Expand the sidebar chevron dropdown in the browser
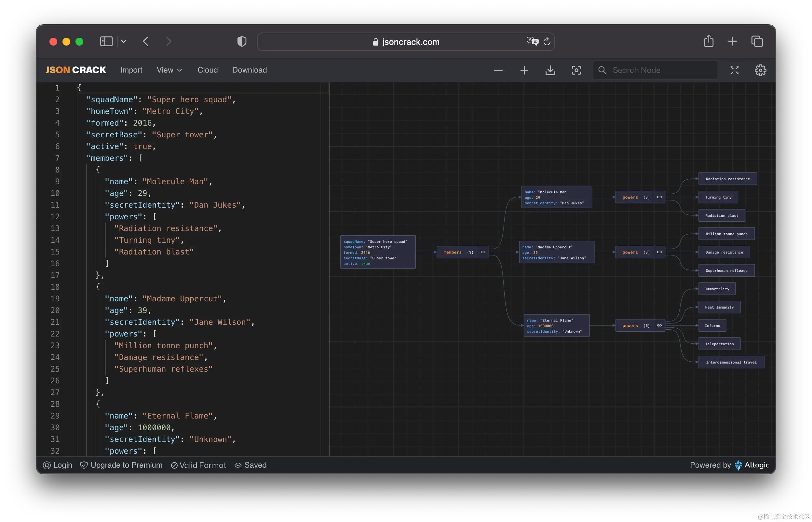The image size is (812, 522). [x=124, y=41]
